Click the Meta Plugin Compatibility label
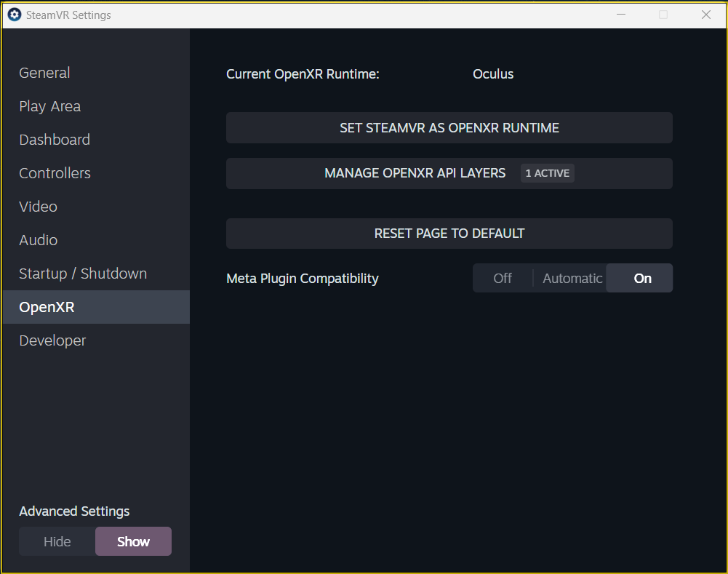 click(303, 278)
